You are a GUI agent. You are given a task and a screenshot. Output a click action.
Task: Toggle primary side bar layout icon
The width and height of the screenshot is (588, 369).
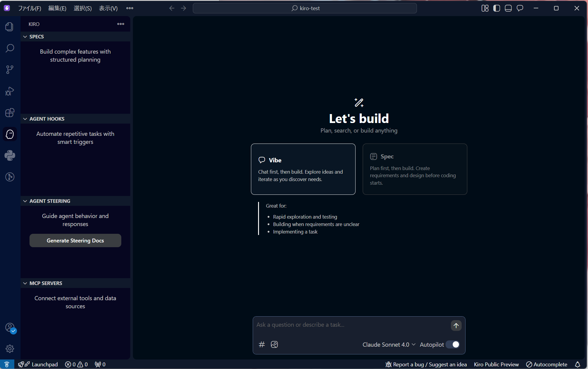[x=497, y=8]
